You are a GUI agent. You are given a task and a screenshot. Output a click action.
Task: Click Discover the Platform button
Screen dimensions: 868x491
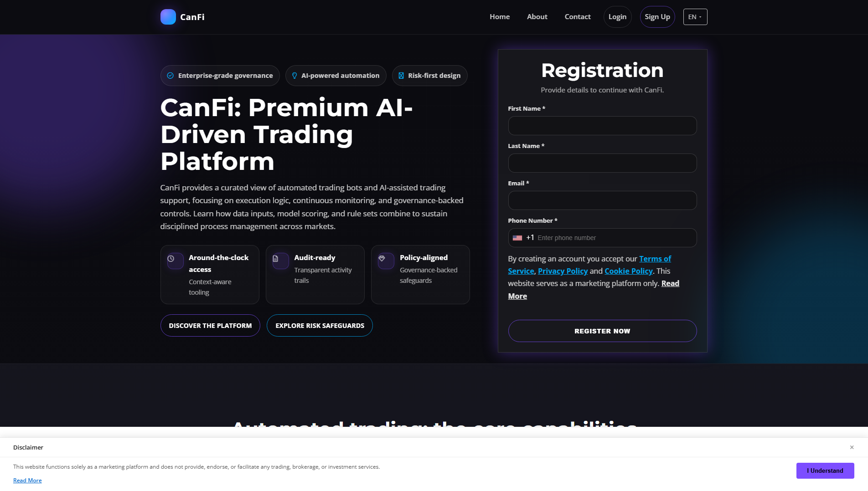click(x=210, y=326)
